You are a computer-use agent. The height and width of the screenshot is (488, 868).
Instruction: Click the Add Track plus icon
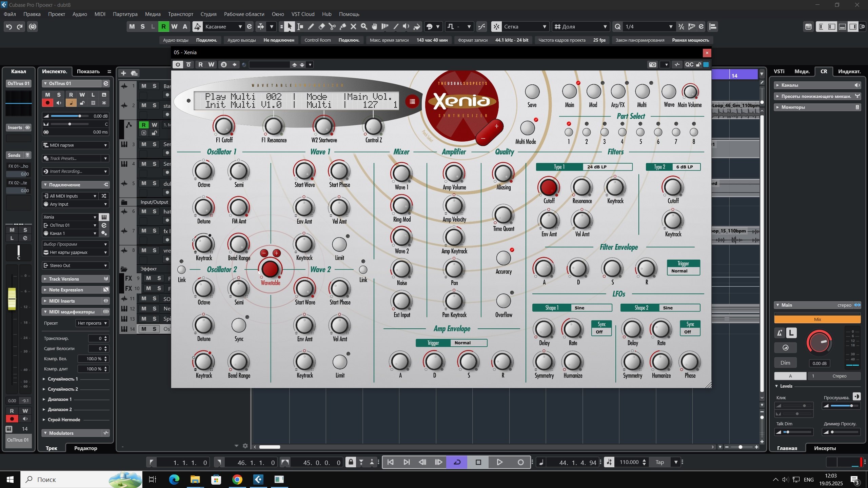point(123,73)
